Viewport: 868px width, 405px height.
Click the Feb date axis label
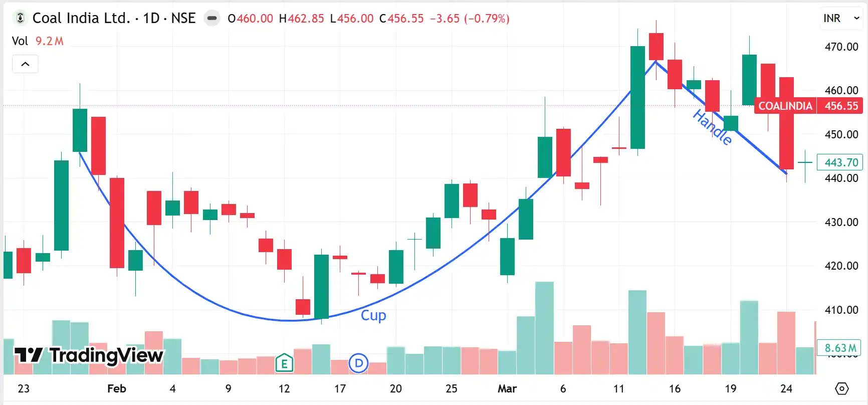click(x=117, y=388)
